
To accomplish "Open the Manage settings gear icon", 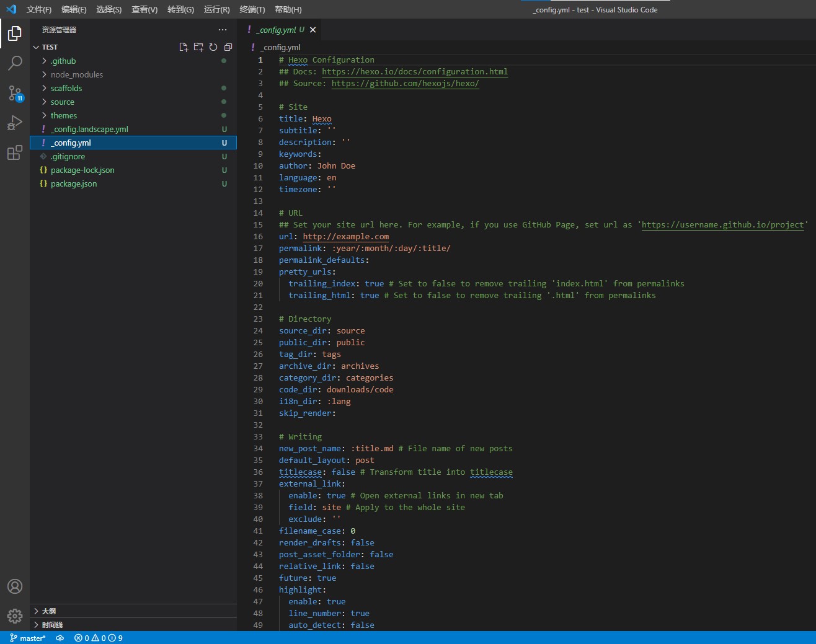I will [15, 615].
